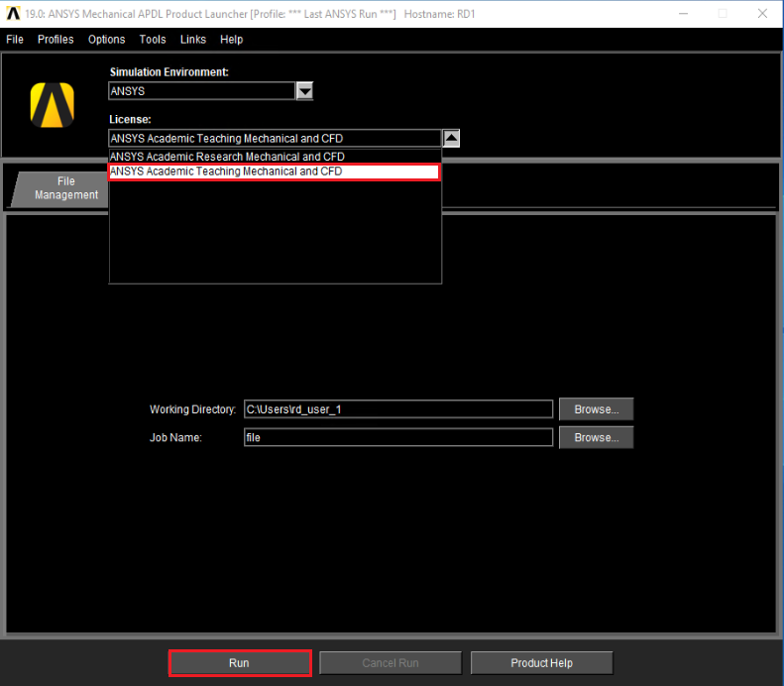Viewport: 784px width, 686px height.
Task: Click the ANSYS icon in the title bar
Action: coord(13,14)
